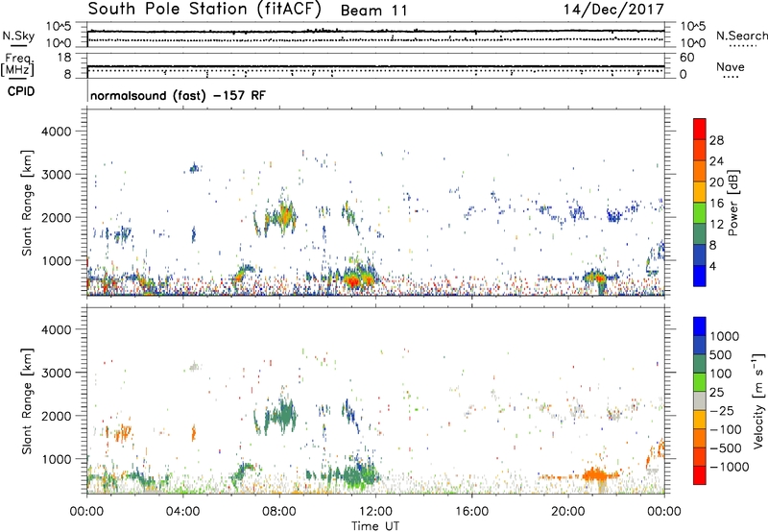Click the 12:00 time tick label

click(375, 512)
